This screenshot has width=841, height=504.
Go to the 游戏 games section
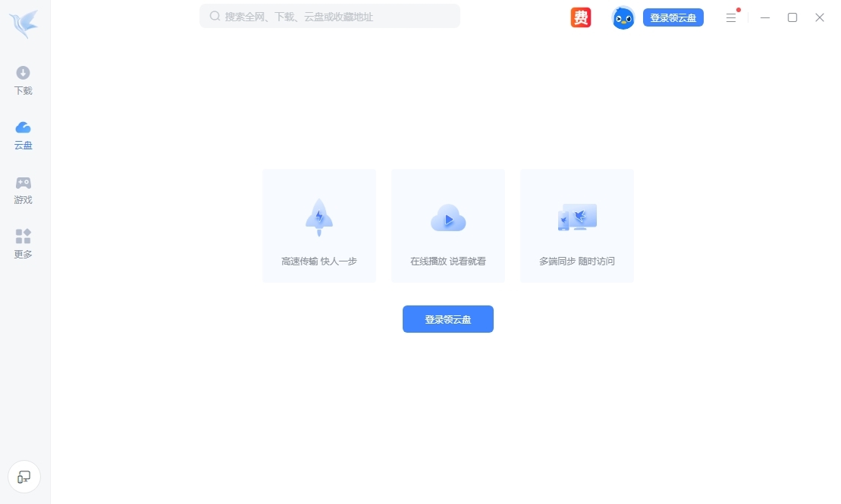(23, 189)
